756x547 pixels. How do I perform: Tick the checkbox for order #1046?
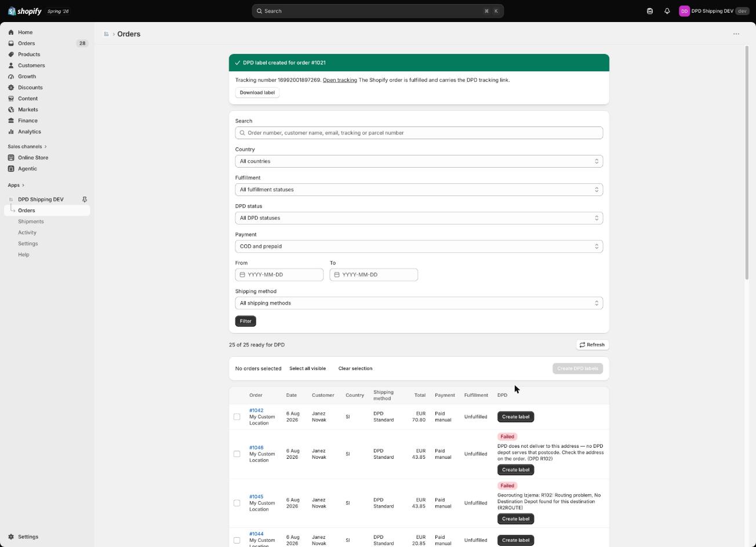click(x=237, y=454)
